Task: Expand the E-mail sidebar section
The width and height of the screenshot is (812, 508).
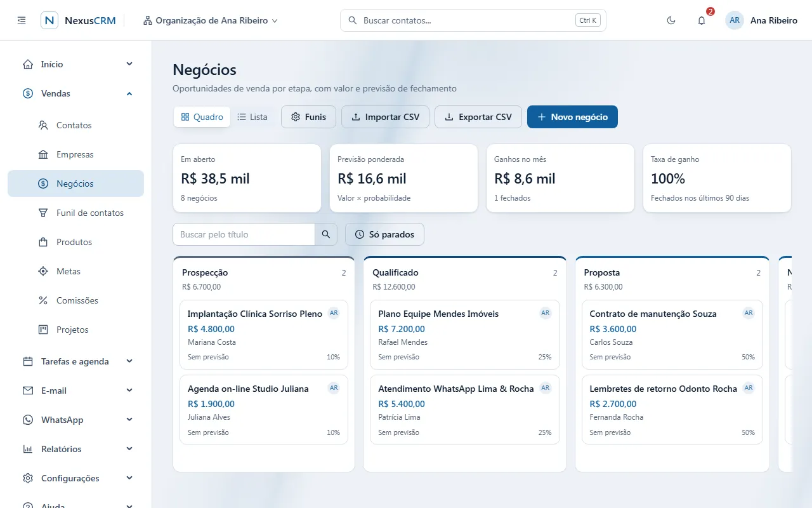Action: (75, 391)
